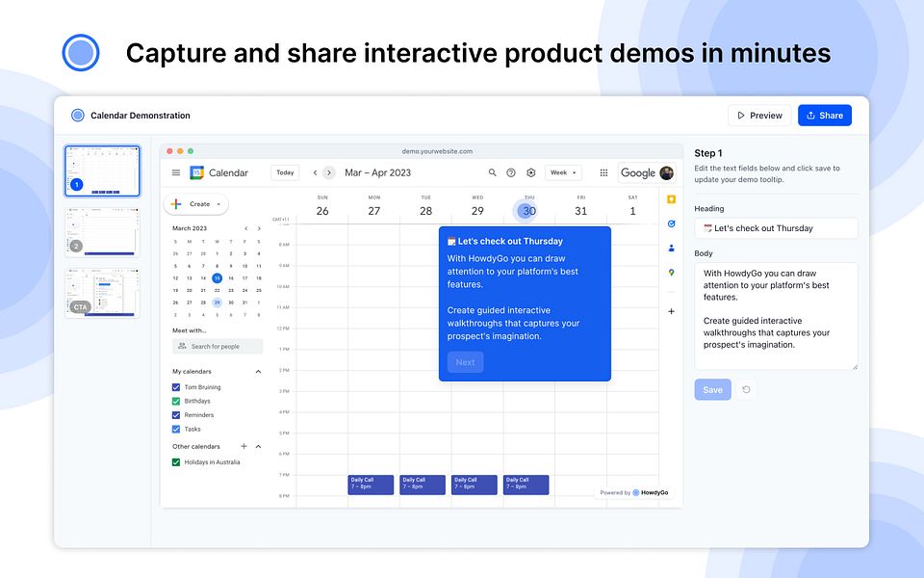Click the Google account avatar
The width and height of the screenshot is (924, 578).
coord(666,172)
